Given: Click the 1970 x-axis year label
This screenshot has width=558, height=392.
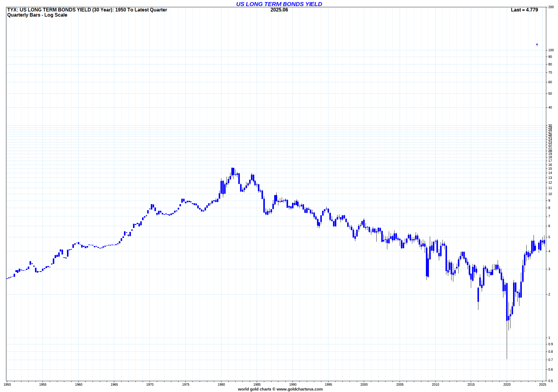Looking at the screenshot, I should coord(150,384).
